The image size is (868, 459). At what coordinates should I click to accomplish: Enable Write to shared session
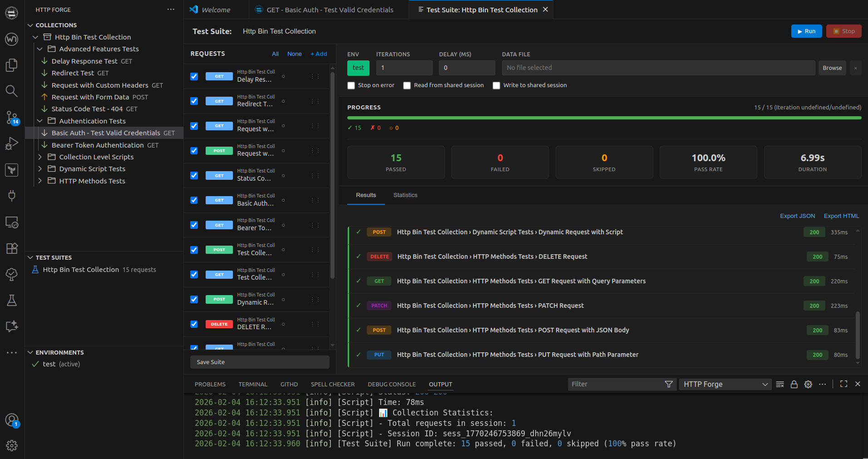(x=496, y=85)
